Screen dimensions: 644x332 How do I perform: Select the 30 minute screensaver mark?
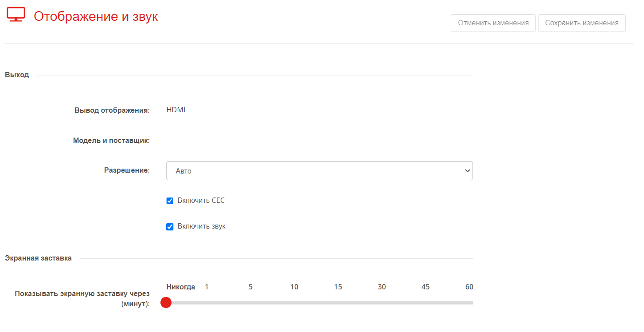pyautogui.click(x=382, y=287)
